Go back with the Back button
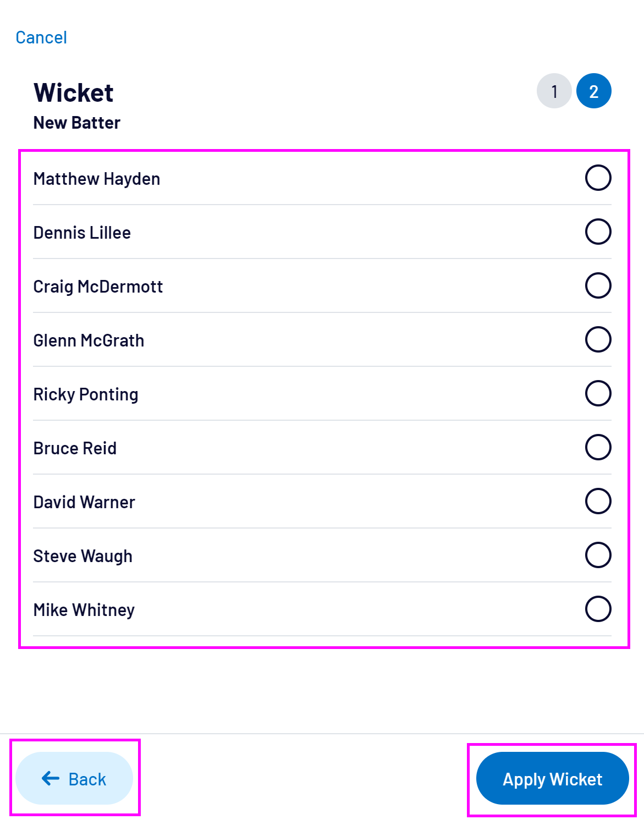Screen dimensions: 644x836 (74, 778)
